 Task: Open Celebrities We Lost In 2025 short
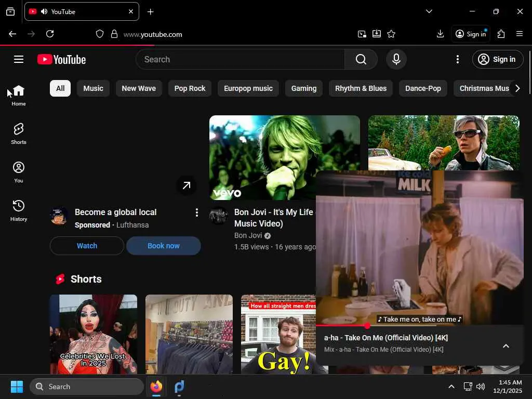tap(94, 334)
